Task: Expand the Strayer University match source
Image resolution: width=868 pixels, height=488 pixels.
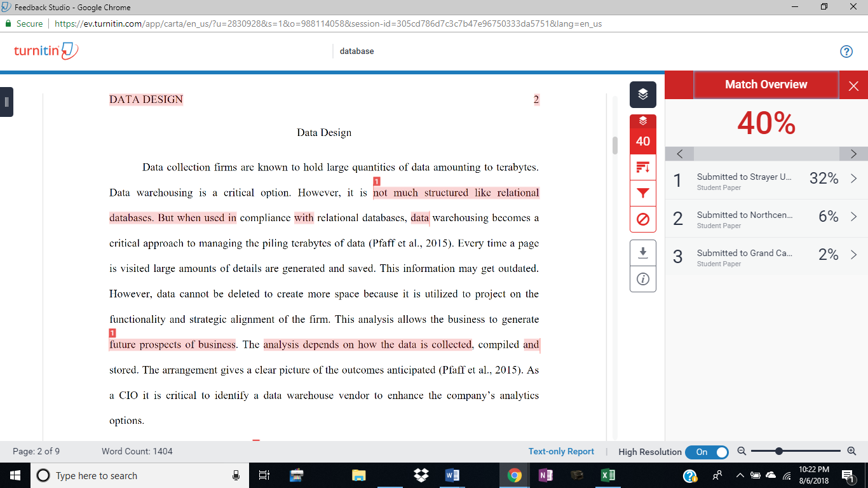Action: tap(853, 179)
